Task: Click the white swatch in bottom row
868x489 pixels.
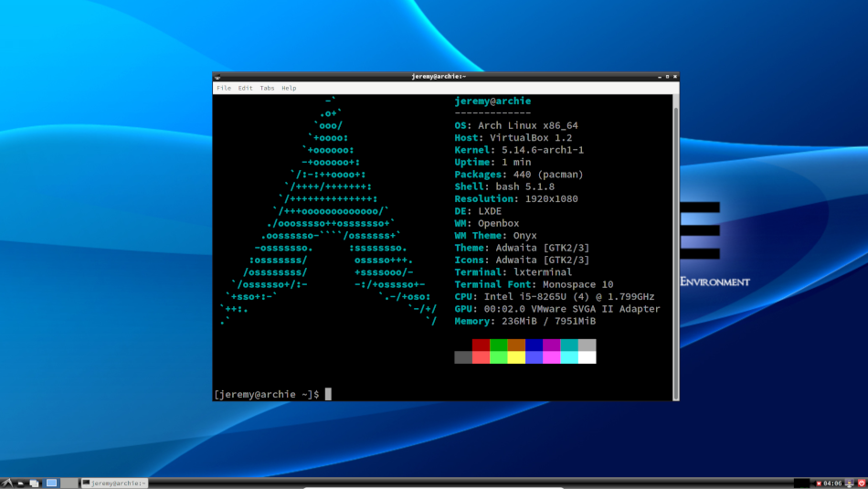Action: (587, 357)
